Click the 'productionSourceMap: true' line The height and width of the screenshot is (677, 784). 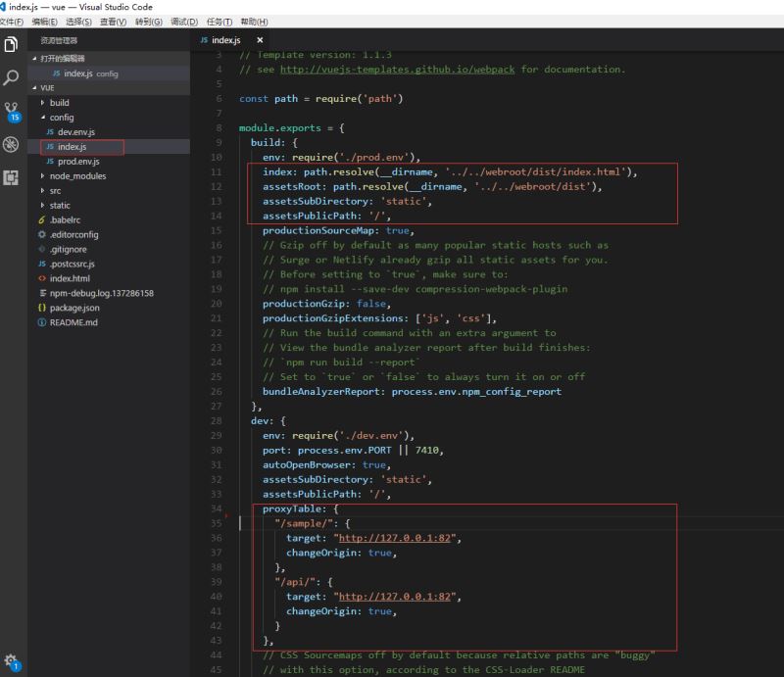[338, 230]
